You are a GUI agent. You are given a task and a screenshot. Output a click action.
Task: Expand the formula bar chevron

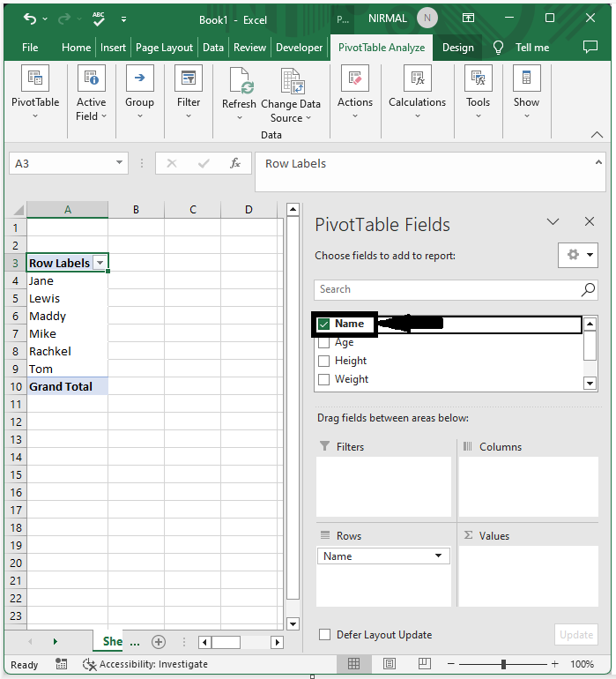tap(598, 162)
